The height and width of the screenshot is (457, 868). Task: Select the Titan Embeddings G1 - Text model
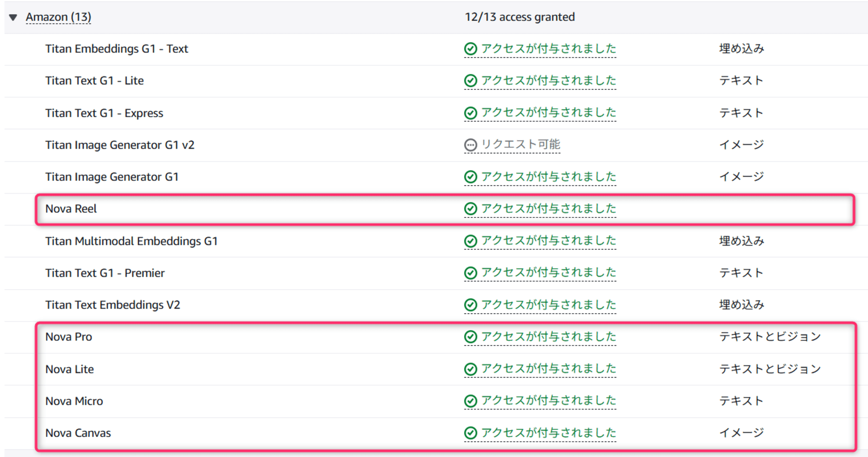pos(117,49)
